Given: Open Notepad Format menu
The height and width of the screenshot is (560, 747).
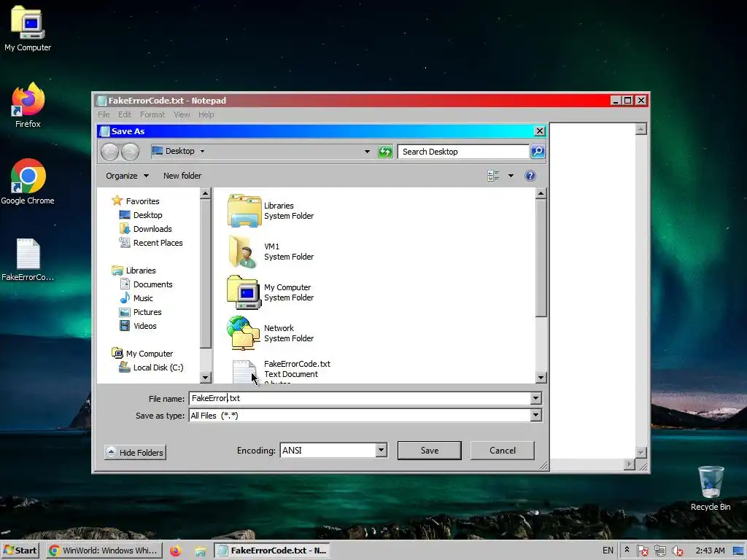Looking at the screenshot, I should click(x=152, y=114).
